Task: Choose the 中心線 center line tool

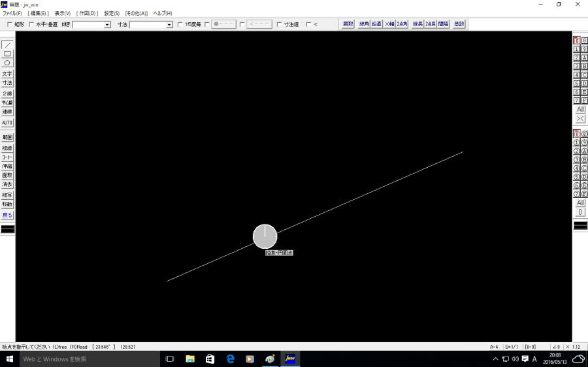Action: 7,103
